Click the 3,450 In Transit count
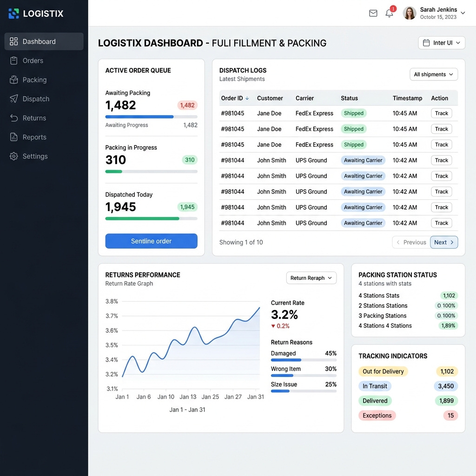 coord(446,386)
